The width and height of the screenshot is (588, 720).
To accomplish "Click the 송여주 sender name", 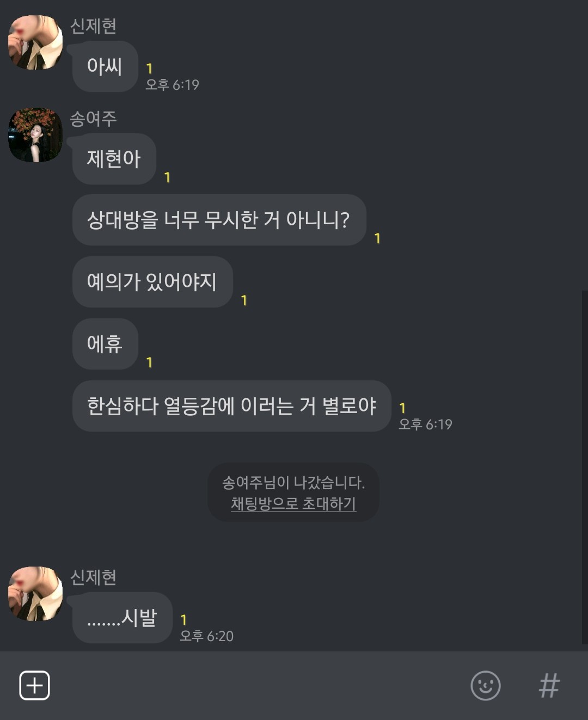I will pos(93,118).
